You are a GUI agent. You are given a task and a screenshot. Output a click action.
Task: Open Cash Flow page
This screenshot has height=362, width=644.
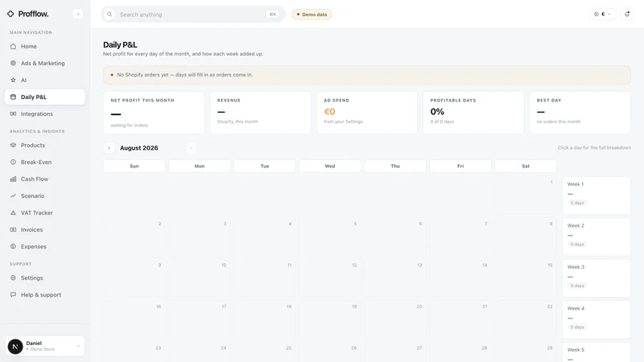tap(45, 179)
